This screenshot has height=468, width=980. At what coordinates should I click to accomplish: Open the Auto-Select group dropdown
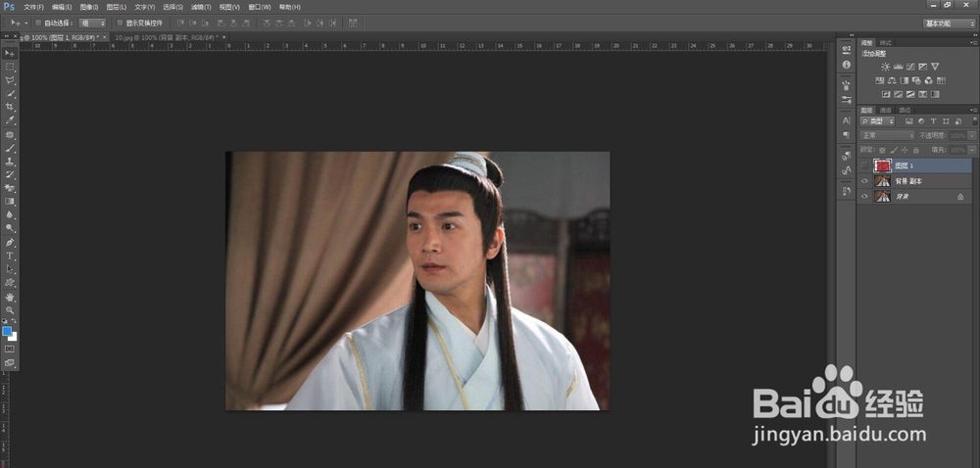point(92,23)
